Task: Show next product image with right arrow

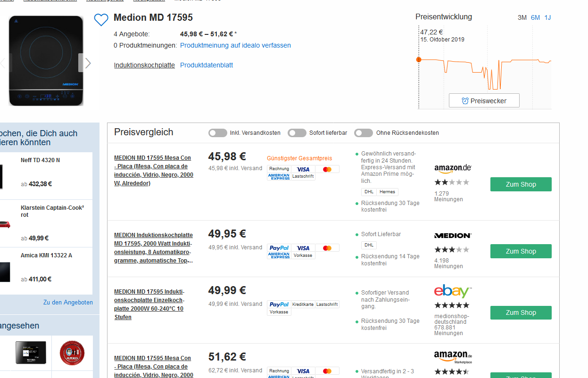Action: (x=88, y=63)
